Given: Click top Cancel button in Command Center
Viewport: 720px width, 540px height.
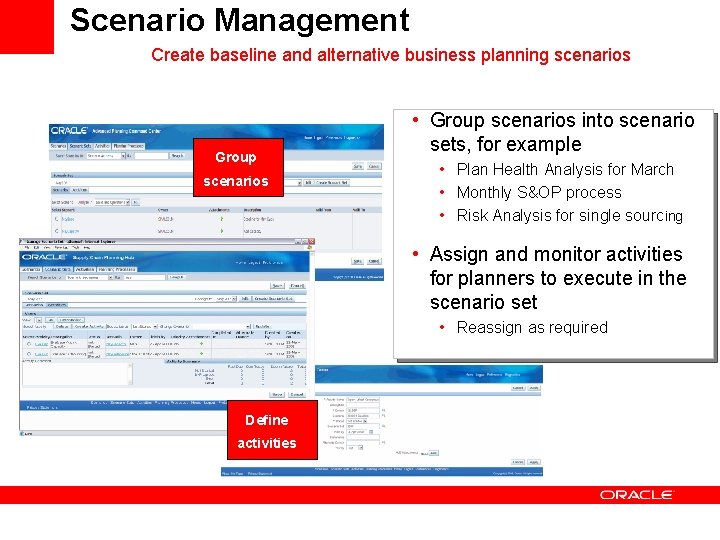Looking at the screenshot, I should point(374,166).
